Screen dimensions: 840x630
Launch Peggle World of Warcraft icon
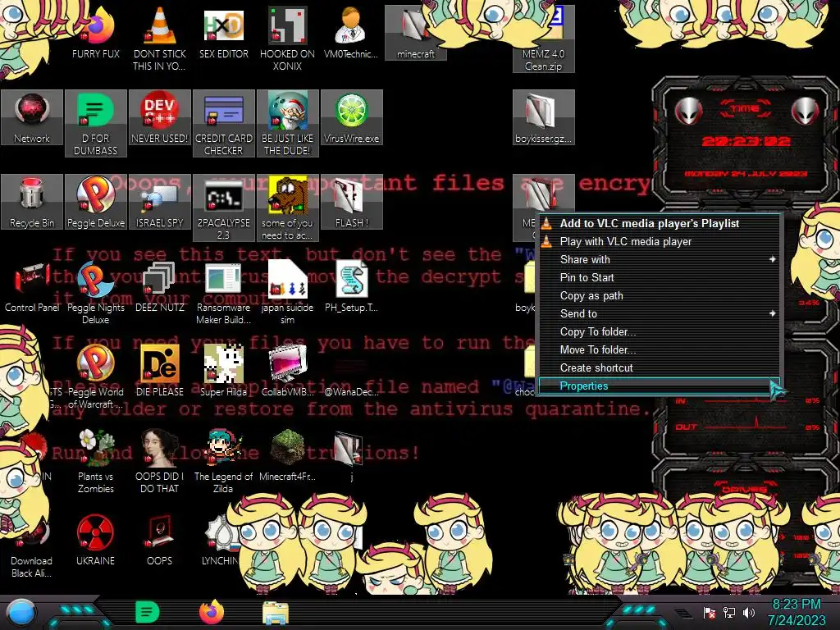coord(95,377)
